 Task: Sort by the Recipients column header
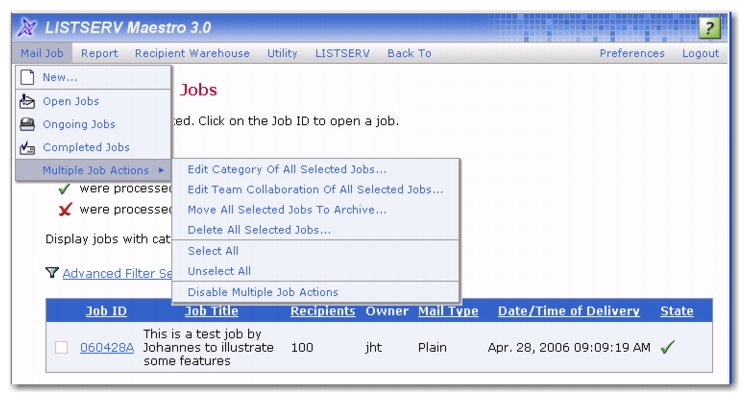pos(323,311)
